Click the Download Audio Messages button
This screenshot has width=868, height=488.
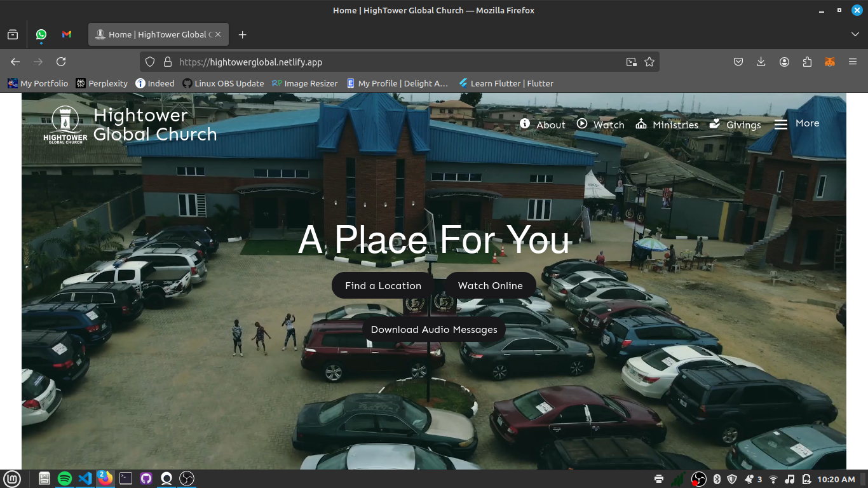coord(434,330)
